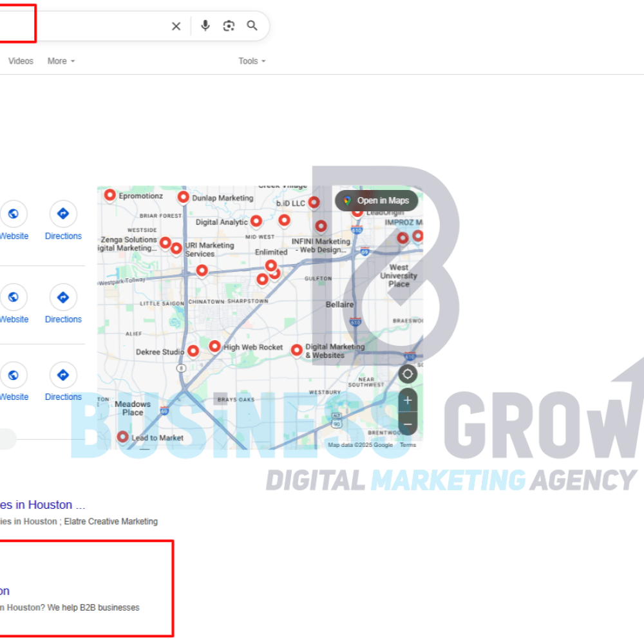Click Open in Maps button
Viewport: 644px width, 644px height.
coord(376,200)
